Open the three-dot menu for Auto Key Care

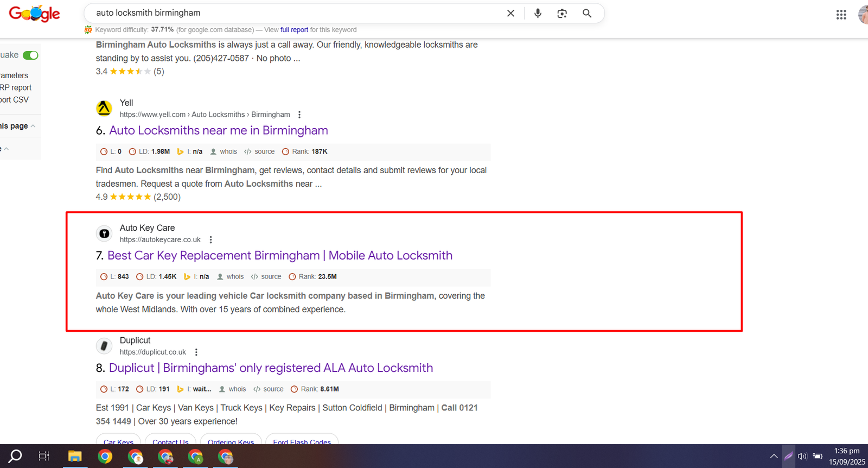coord(211,240)
